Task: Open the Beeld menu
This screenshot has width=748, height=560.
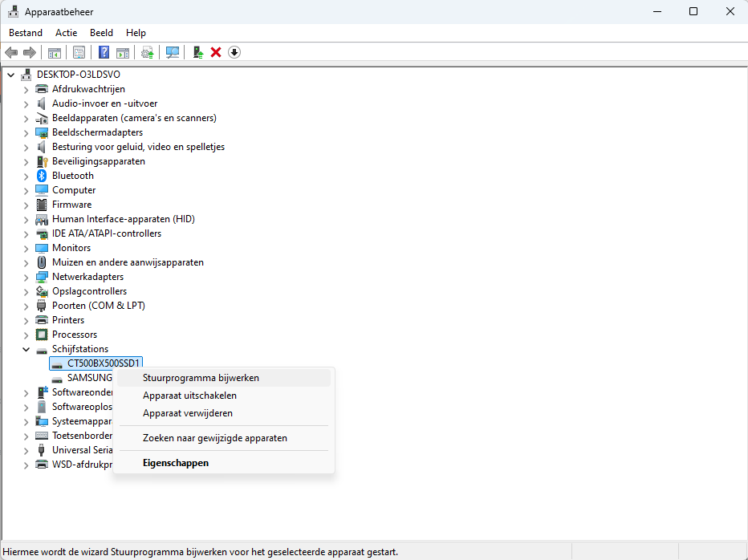Action: click(x=102, y=33)
